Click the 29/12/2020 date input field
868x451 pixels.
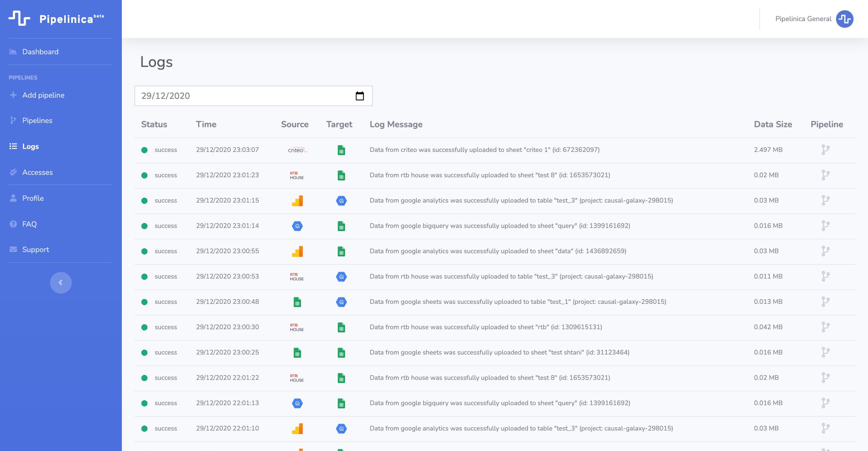242,96
